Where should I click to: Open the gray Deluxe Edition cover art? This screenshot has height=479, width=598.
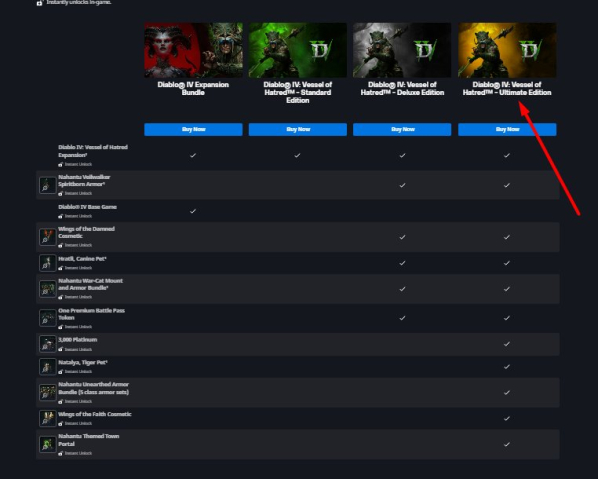(x=402, y=50)
